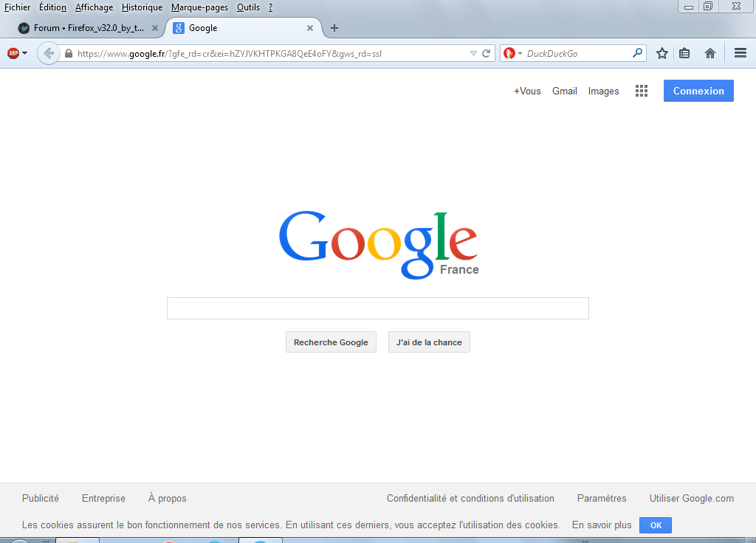Open the Paramètres footer link

tap(602, 498)
